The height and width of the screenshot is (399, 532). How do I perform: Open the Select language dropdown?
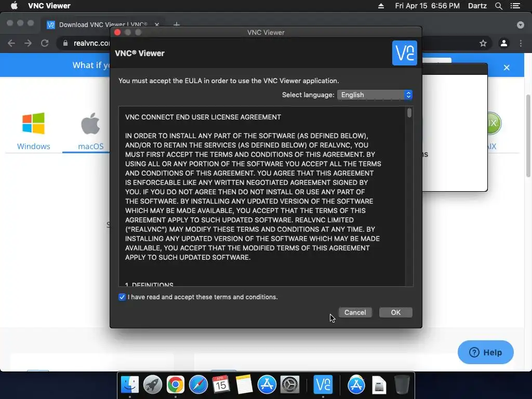[375, 95]
